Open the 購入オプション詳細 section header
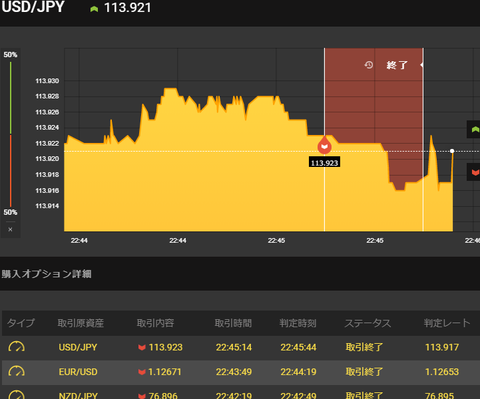Image resolution: width=480 pixels, height=399 pixels. tap(47, 274)
